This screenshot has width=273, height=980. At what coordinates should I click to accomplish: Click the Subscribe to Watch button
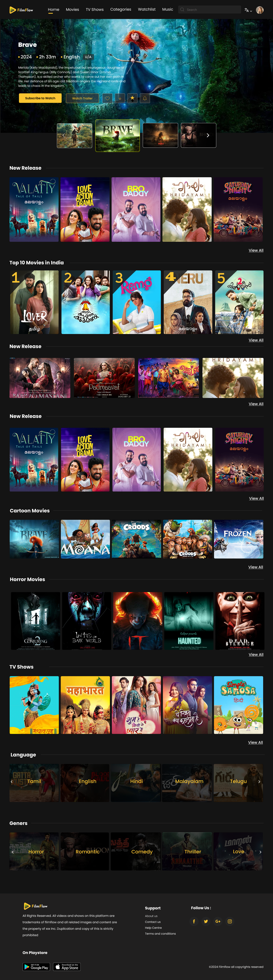tap(40, 98)
